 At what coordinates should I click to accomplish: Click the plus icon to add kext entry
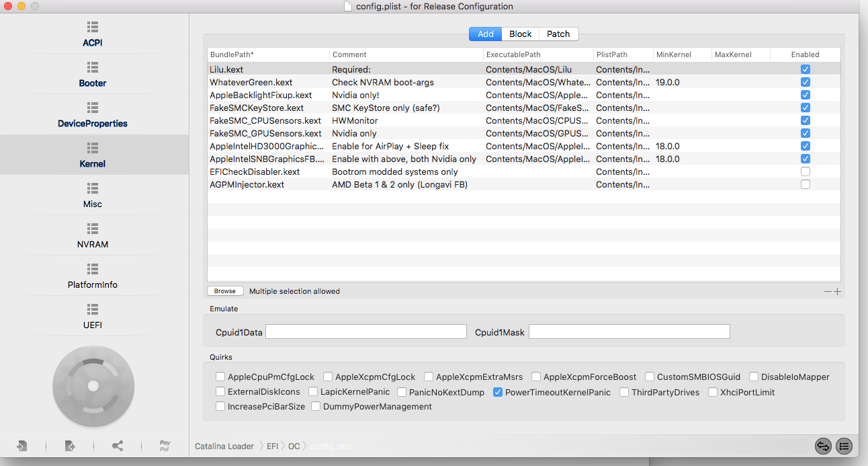[837, 291]
